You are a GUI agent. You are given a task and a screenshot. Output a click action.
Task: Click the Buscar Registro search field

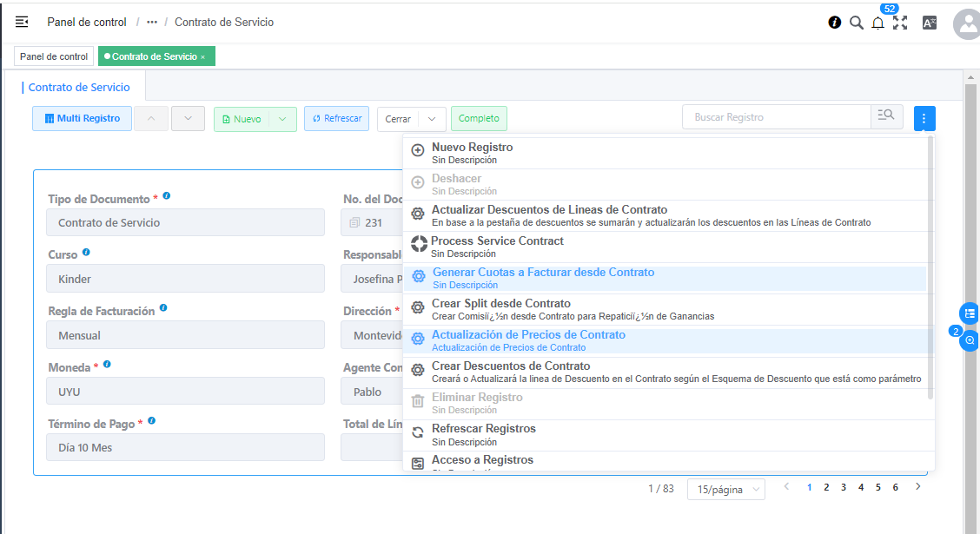point(776,117)
